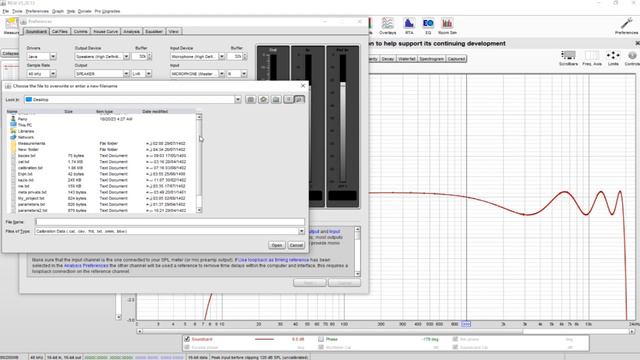
Task: Click the Open button in file dialog
Action: pos(276,245)
